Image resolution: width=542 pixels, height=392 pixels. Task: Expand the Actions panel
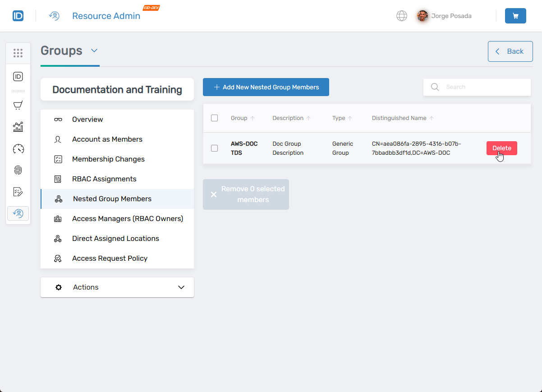[x=117, y=287]
